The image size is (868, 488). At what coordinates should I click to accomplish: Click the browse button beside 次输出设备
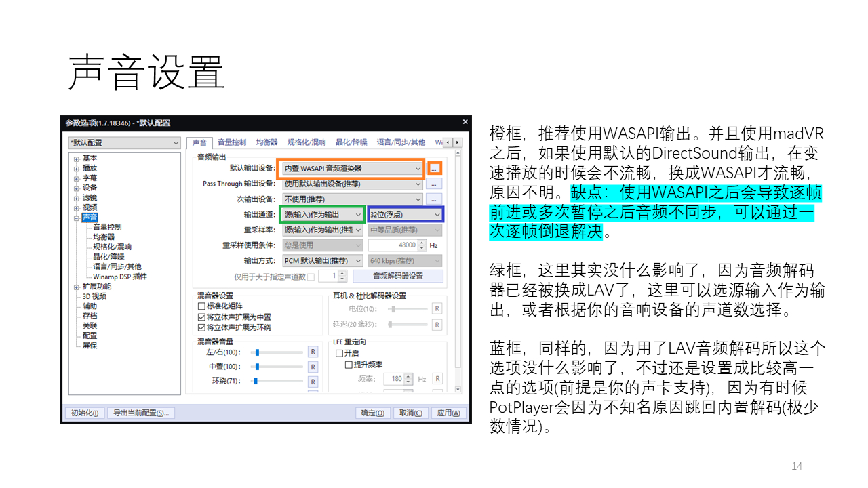[434, 199]
